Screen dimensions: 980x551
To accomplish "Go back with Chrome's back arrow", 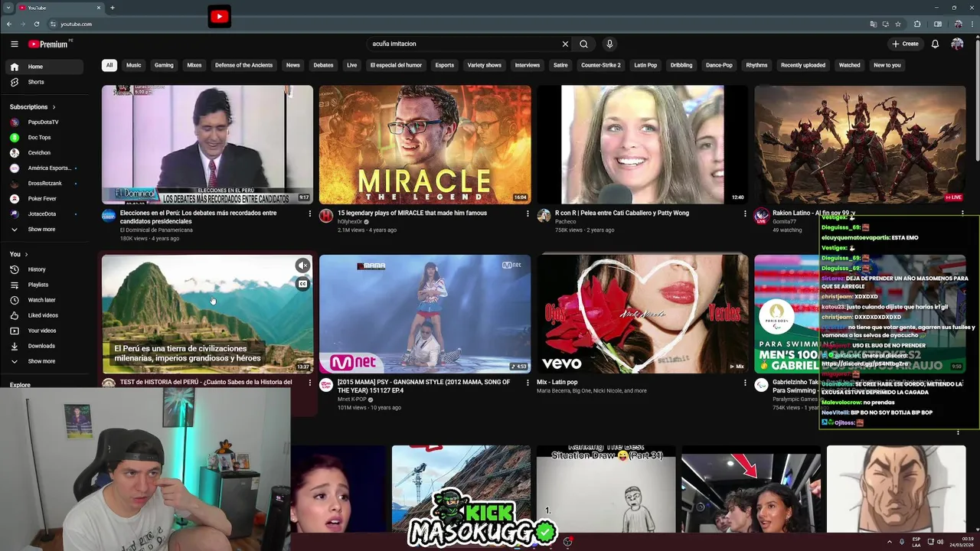I will 9,24.
